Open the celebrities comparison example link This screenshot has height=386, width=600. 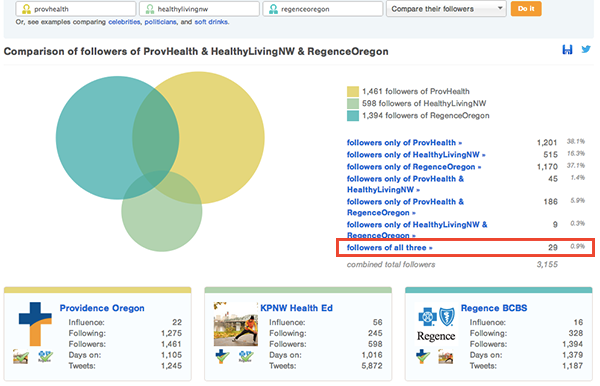(124, 22)
